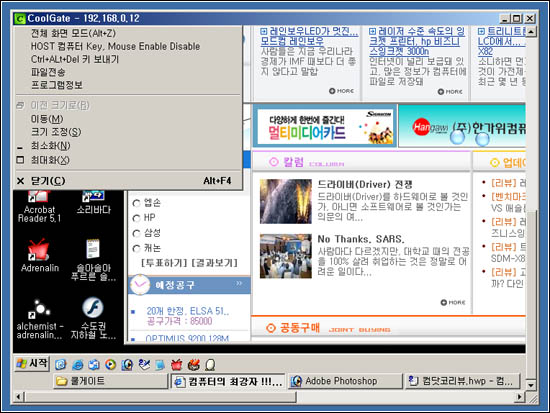Screen dimensions: 550x413
Task: Choose 닫기(C) Alt+F4 in the menu
Action: pyautogui.click(x=128, y=181)
